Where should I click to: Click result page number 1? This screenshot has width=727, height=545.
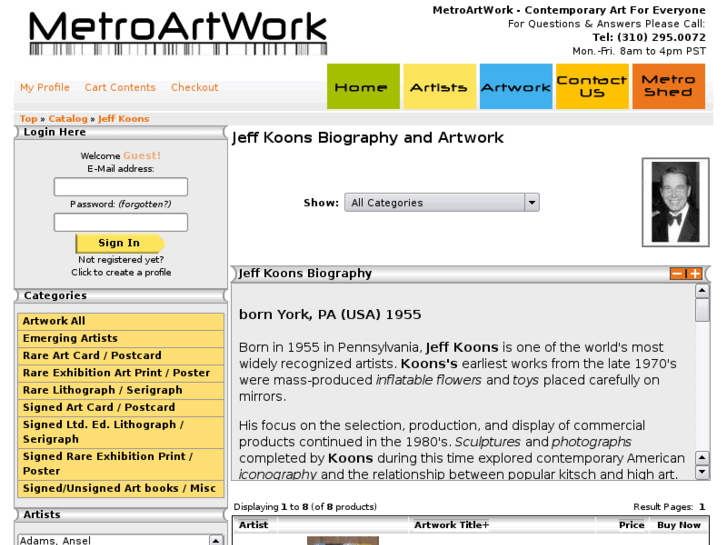click(x=702, y=507)
